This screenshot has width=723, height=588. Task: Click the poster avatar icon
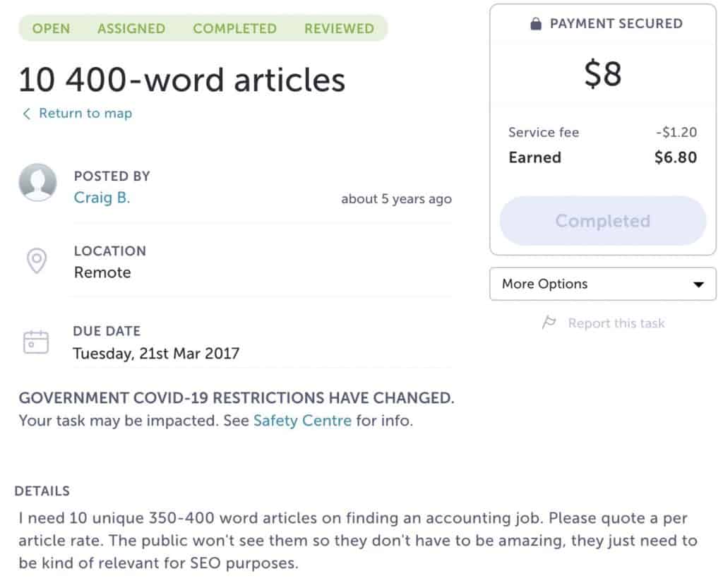tap(37, 183)
